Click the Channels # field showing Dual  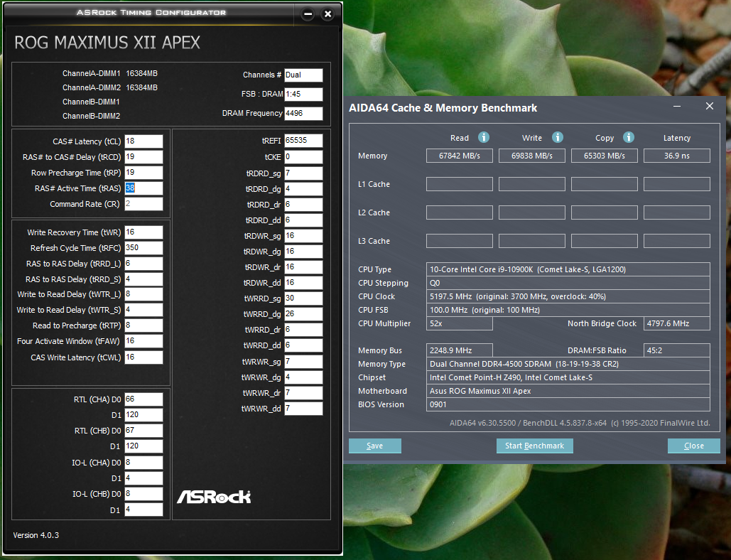(303, 75)
